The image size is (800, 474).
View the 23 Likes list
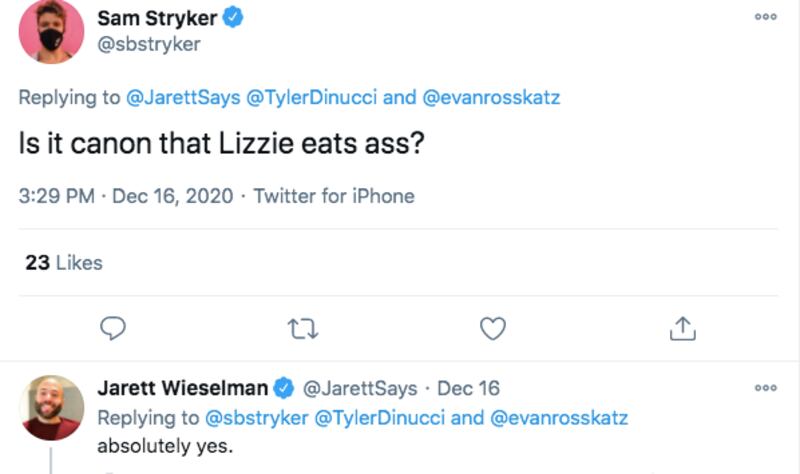coord(64,263)
